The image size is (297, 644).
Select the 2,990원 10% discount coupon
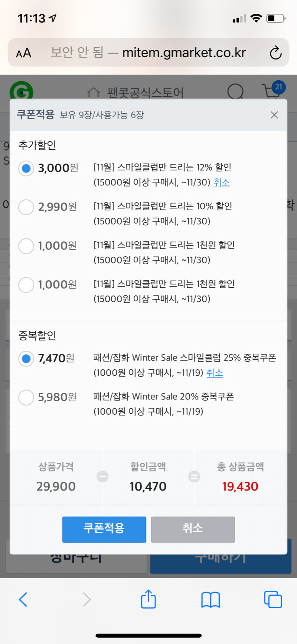click(x=26, y=207)
